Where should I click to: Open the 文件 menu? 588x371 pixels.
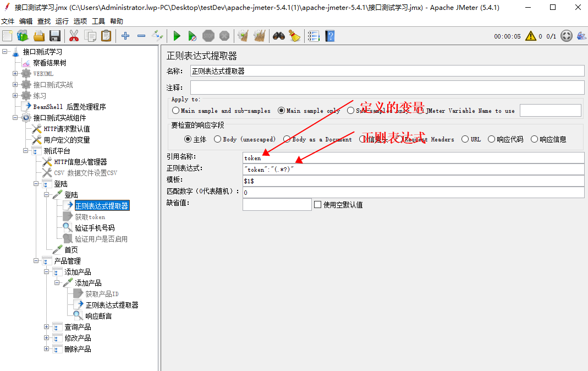click(8, 21)
